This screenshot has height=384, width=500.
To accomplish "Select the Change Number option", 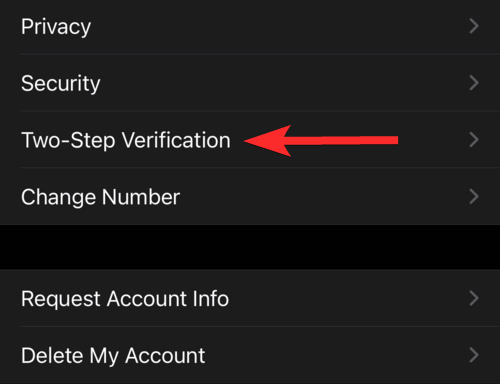I will [x=250, y=196].
